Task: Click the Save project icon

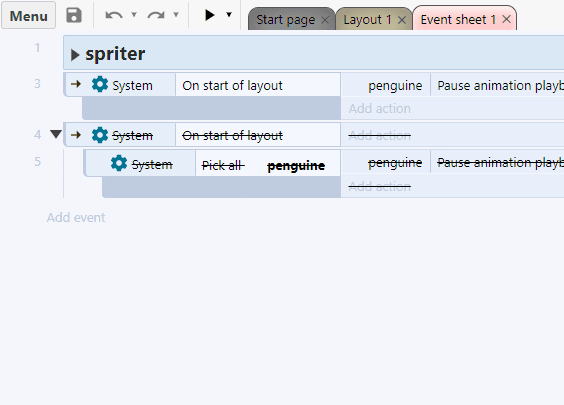Action: click(x=74, y=15)
